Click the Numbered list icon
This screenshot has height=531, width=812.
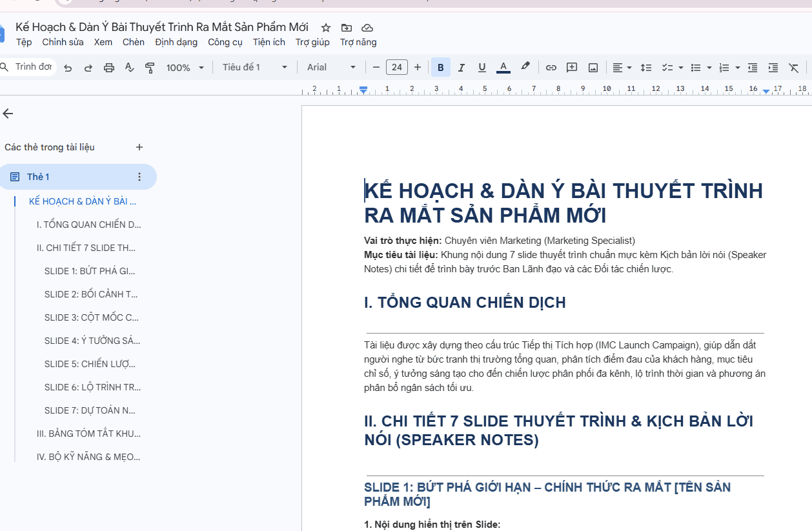point(724,68)
